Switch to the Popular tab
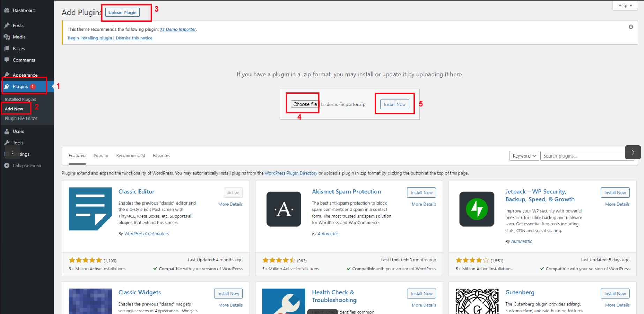The image size is (644, 314). coord(101,156)
